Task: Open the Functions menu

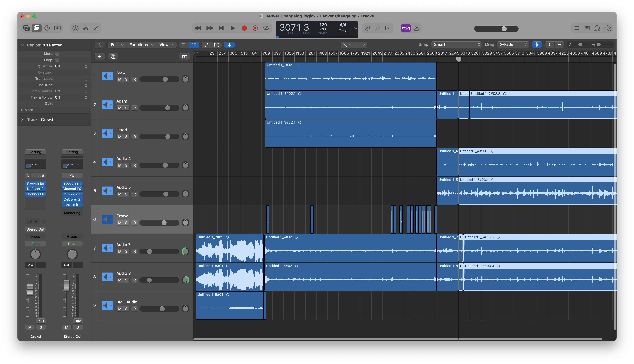Action: tap(141, 45)
